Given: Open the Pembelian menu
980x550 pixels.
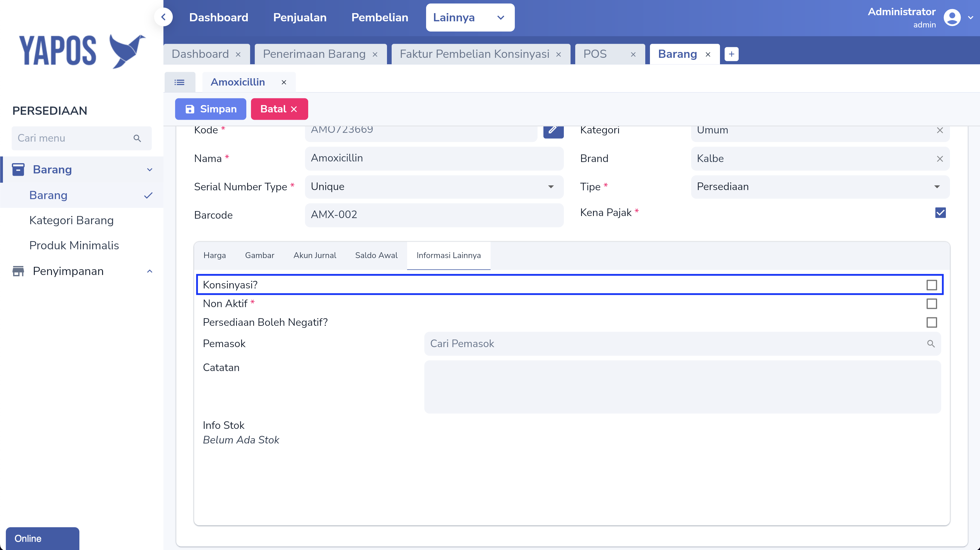Looking at the screenshot, I should point(380,18).
